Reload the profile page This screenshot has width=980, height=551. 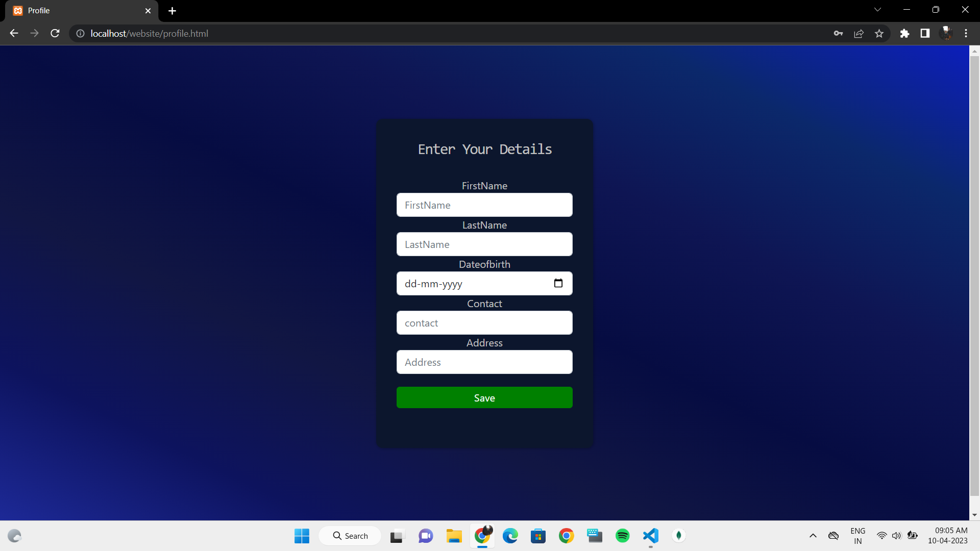[55, 33]
